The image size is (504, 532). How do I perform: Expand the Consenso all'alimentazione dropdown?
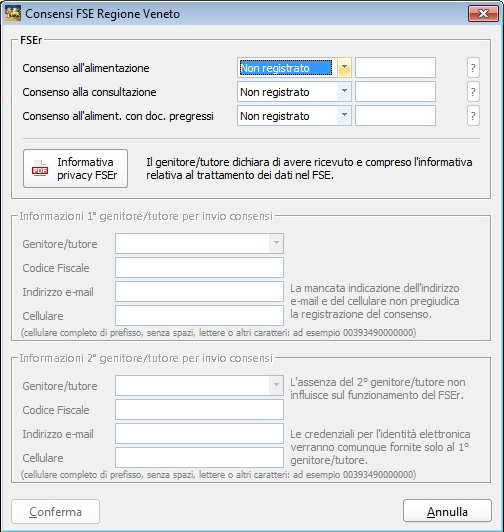tap(344, 68)
